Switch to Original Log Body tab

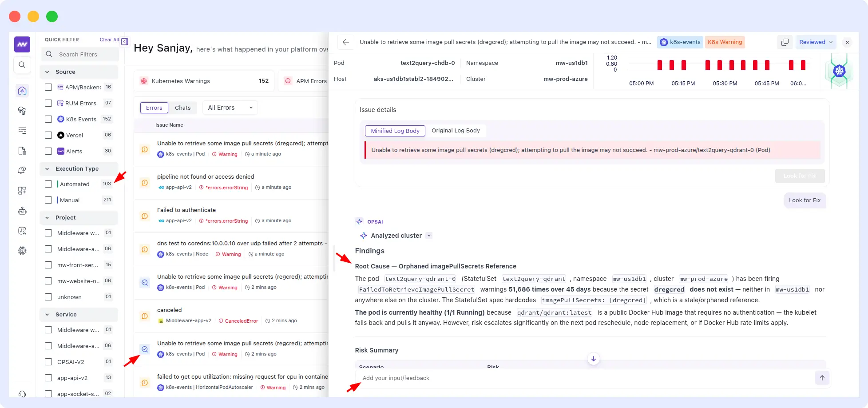coord(456,131)
